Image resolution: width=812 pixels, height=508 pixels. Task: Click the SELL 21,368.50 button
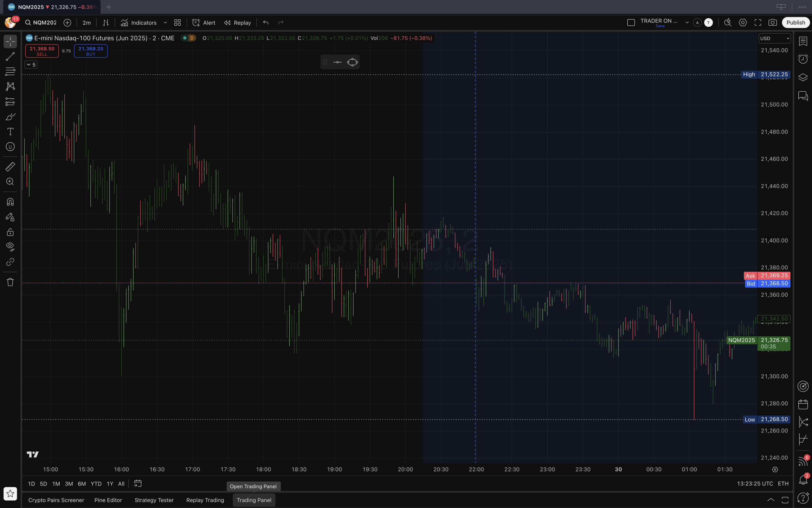pos(42,51)
